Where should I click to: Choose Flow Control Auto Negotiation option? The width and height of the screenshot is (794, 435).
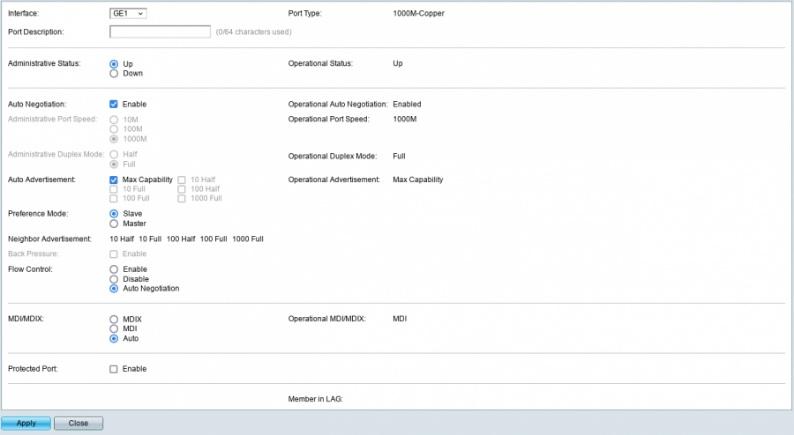114,288
